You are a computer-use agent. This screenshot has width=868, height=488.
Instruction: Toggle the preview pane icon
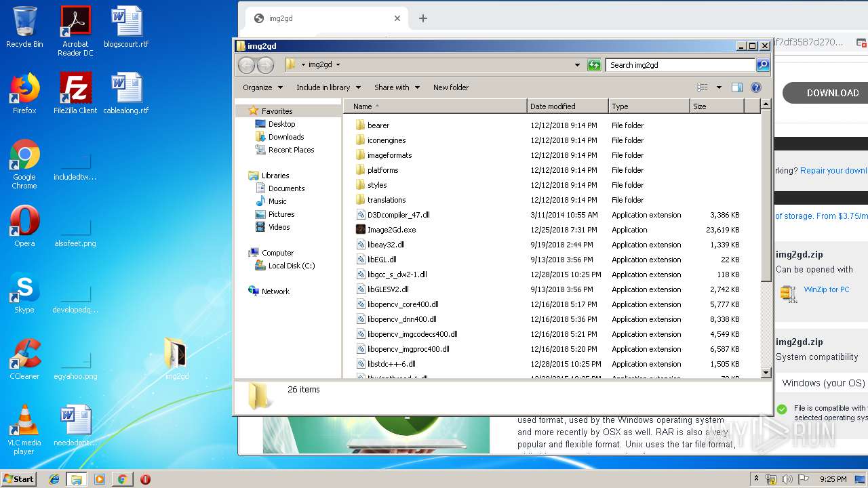tap(737, 87)
